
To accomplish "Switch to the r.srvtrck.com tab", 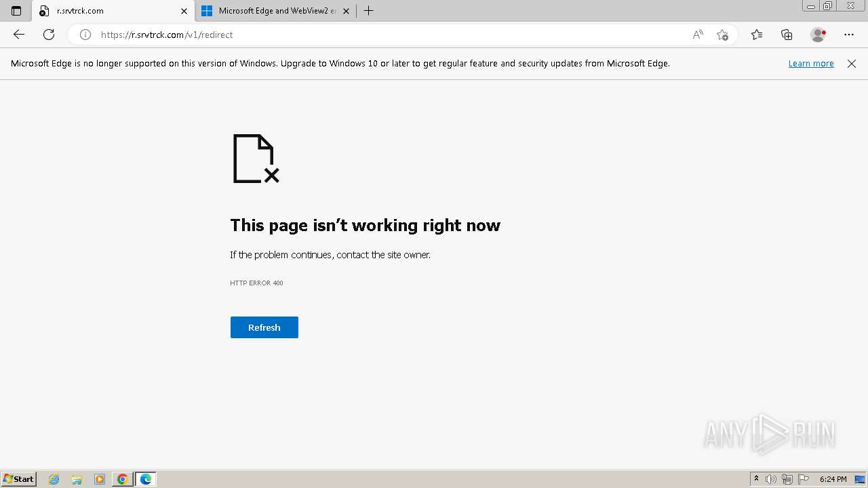I will 113,11.
